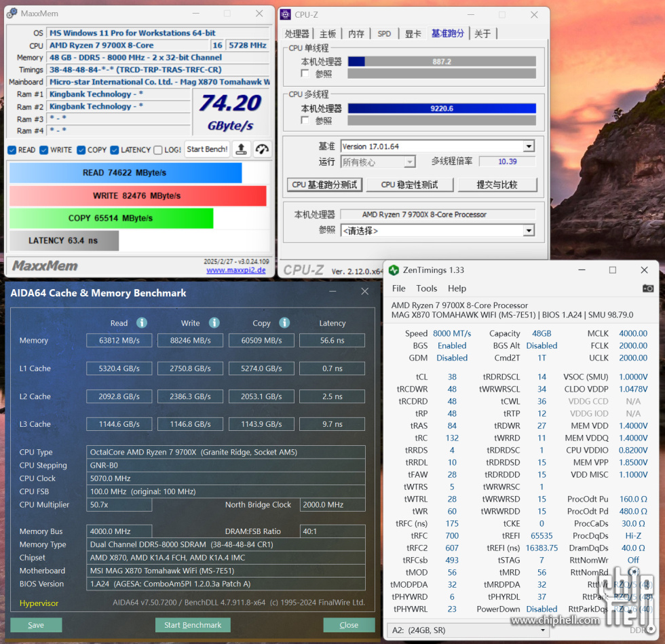Click the CPU-Z app icon in title bar

[286, 14]
